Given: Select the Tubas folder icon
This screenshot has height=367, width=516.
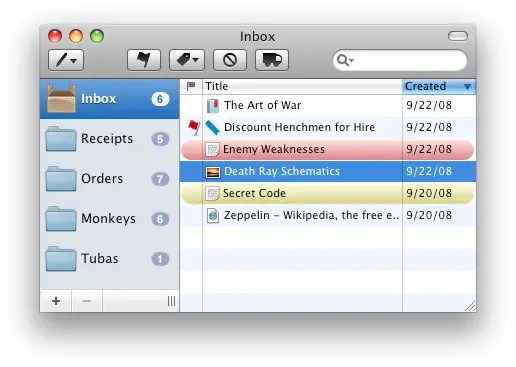Looking at the screenshot, I should pyautogui.click(x=61, y=258).
